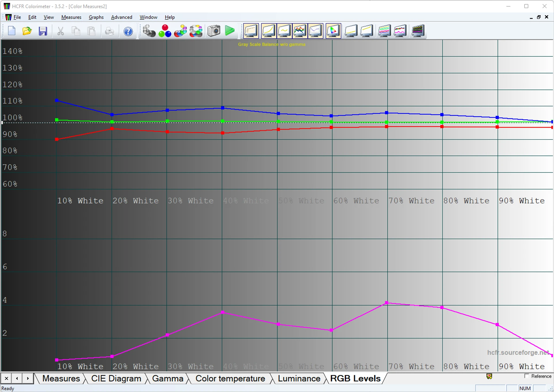Click the Paste clipboard icon
Screen dimensions: 554x392
click(91, 31)
